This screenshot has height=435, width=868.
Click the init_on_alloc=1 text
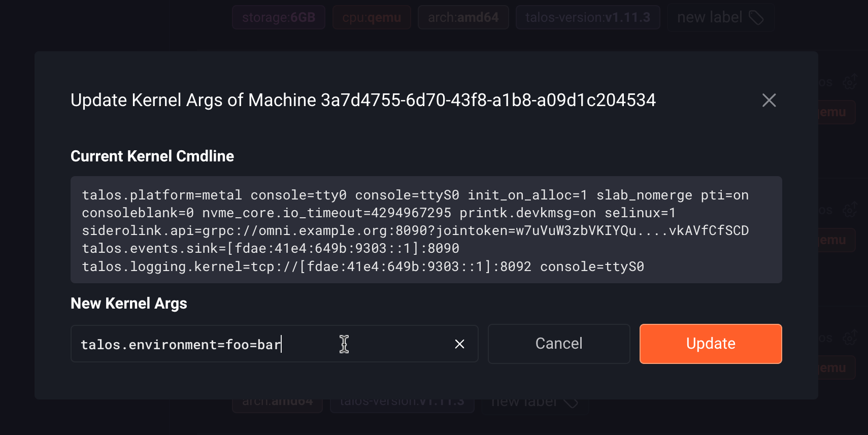[x=527, y=195]
